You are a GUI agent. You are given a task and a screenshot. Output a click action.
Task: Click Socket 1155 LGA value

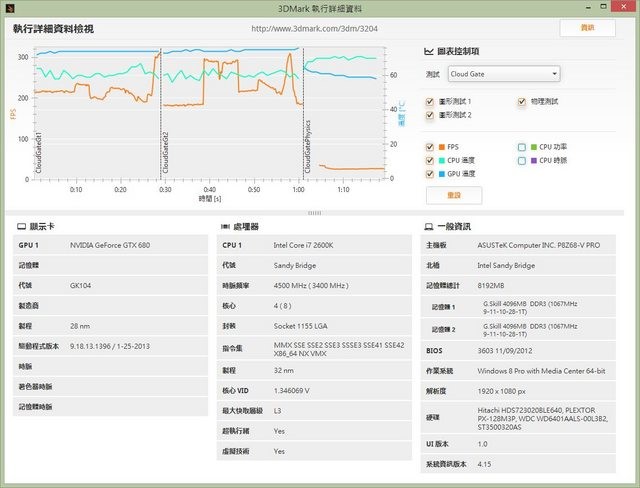pyautogui.click(x=300, y=326)
